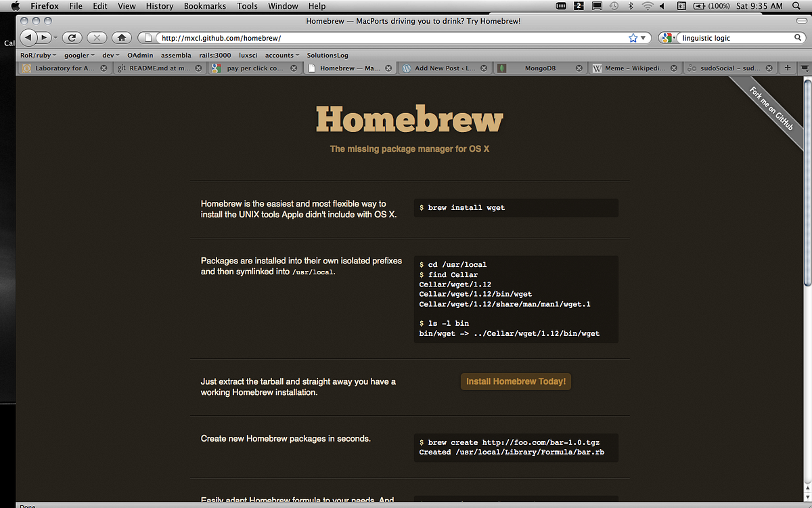List all tabs with the rightmost icon
This screenshot has width=812, height=508.
804,68
